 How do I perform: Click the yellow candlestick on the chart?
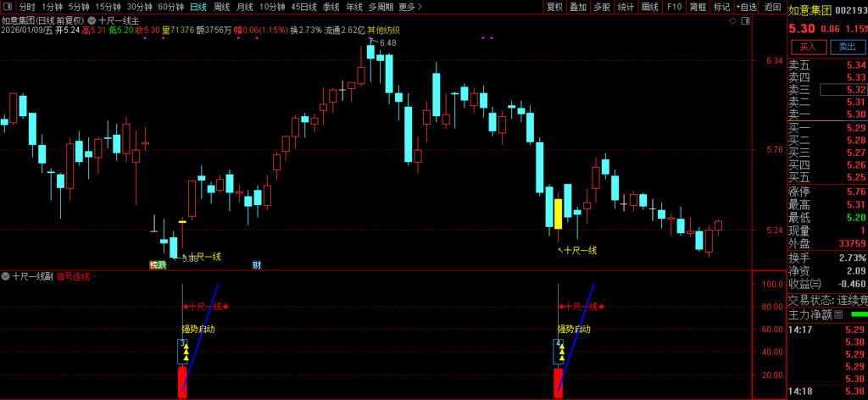[x=558, y=214]
